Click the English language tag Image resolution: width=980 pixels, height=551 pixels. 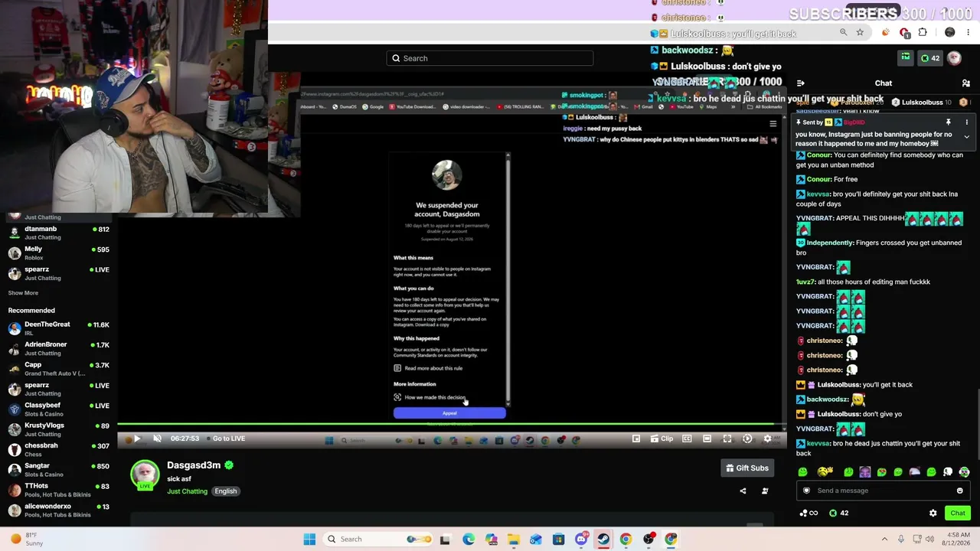(226, 491)
